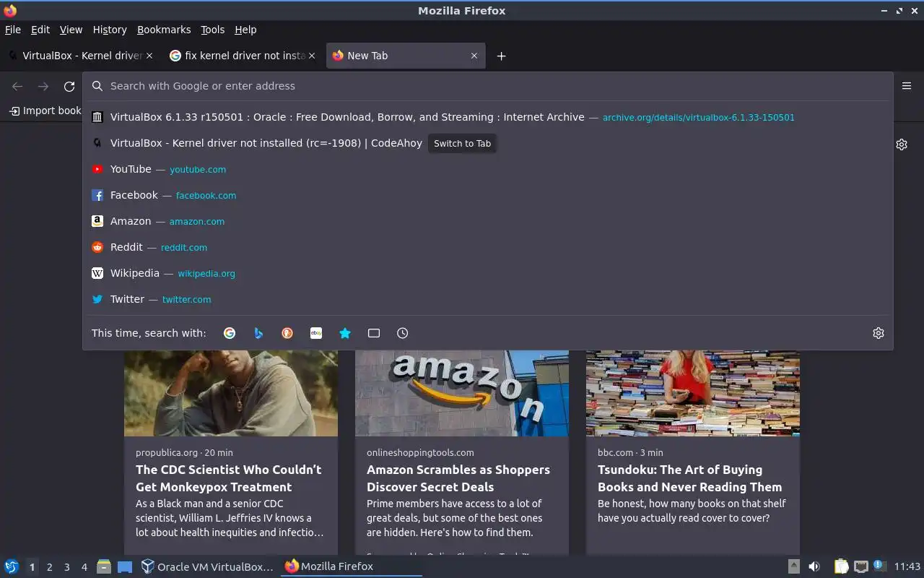
Task: Open the Bookmarks menu
Action: [x=164, y=30]
